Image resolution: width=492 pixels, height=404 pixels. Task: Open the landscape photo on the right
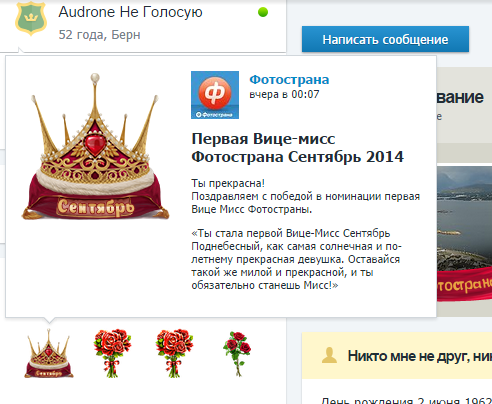(464, 218)
